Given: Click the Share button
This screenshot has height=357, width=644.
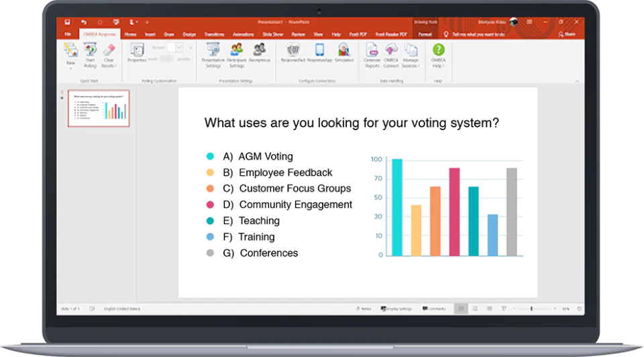Looking at the screenshot, I should tap(567, 34).
